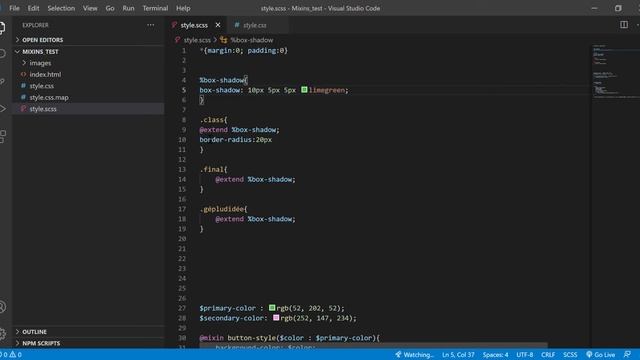The width and height of the screenshot is (640, 360).
Task: Open the Terminal menu
Action: click(155, 8)
